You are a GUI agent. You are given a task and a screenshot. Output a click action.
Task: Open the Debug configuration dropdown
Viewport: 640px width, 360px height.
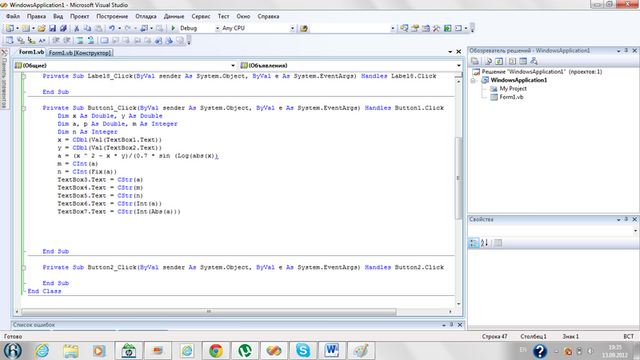coord(217,28)
